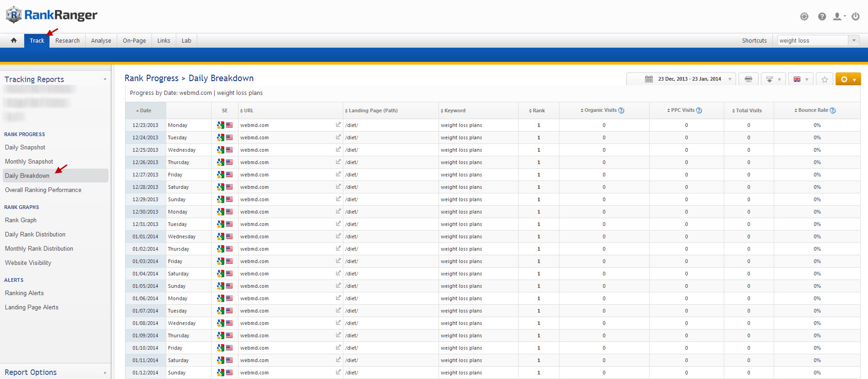Sort table by Rank column header
This screenshot has width=868, height=379.
(538, 110)
